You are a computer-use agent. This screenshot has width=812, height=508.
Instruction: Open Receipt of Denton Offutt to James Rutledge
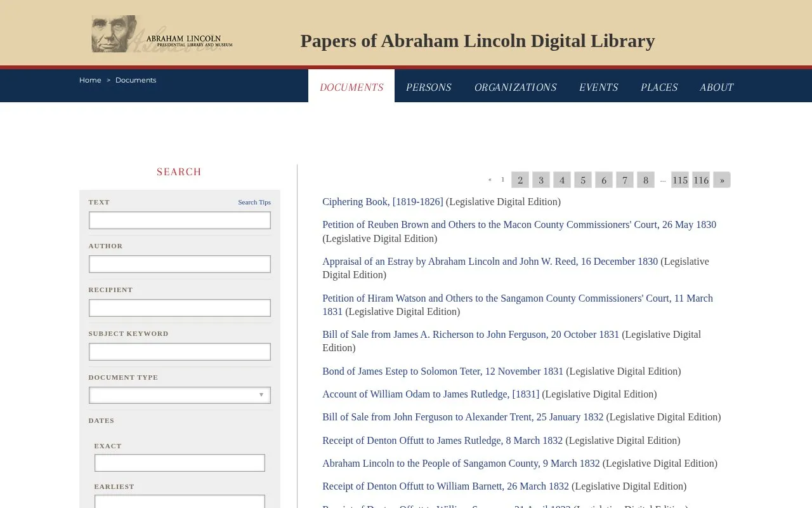pyautogui.click(x=442, y=441)
